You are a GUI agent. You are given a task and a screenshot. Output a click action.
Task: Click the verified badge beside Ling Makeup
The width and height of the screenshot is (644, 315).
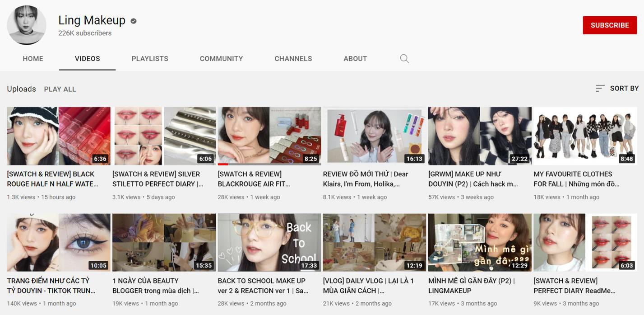(x=134, y=21)
